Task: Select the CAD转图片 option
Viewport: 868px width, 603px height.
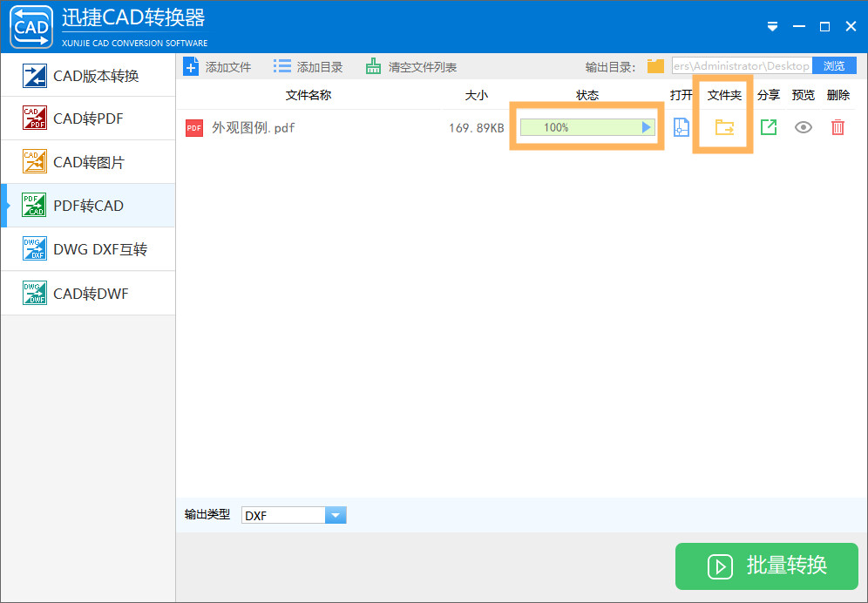Action: point(88,162)
